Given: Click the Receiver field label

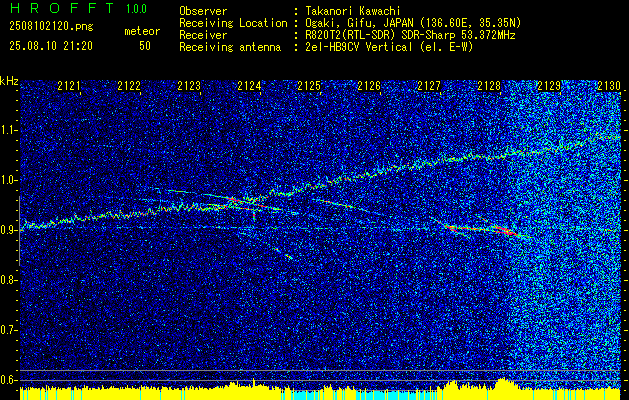Looking at the screenshot, I should 203,35.
